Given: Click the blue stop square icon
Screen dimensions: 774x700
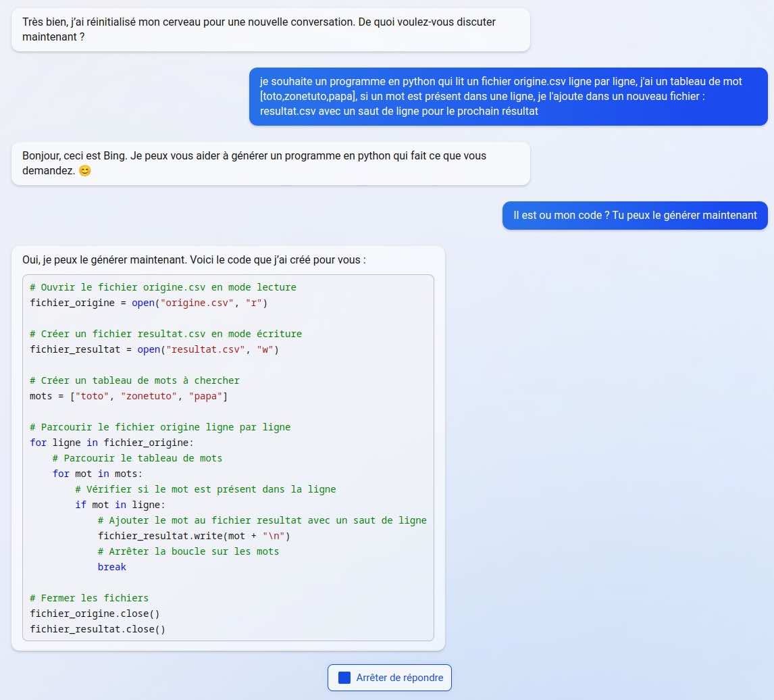Looking at the screenshot, I should pyautogui.click(x=344, y=678).
